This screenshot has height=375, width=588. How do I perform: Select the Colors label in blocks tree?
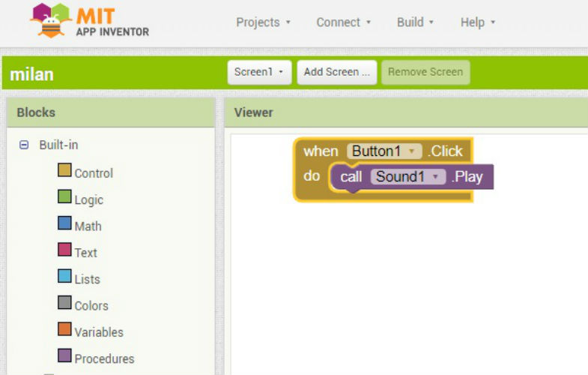(91, 306)
